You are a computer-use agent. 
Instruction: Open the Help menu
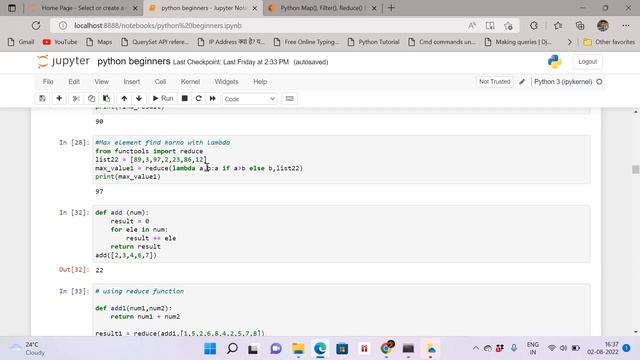(260, 82)
